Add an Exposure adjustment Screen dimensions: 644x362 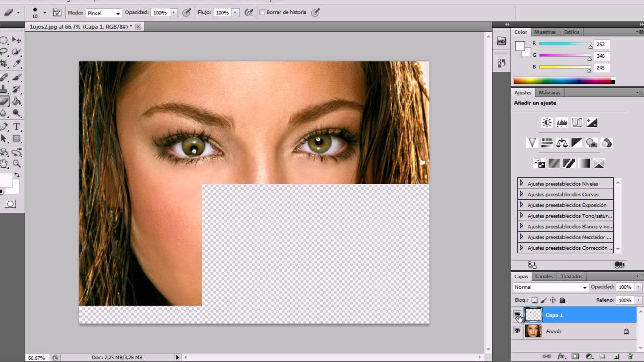coord(592,122)
